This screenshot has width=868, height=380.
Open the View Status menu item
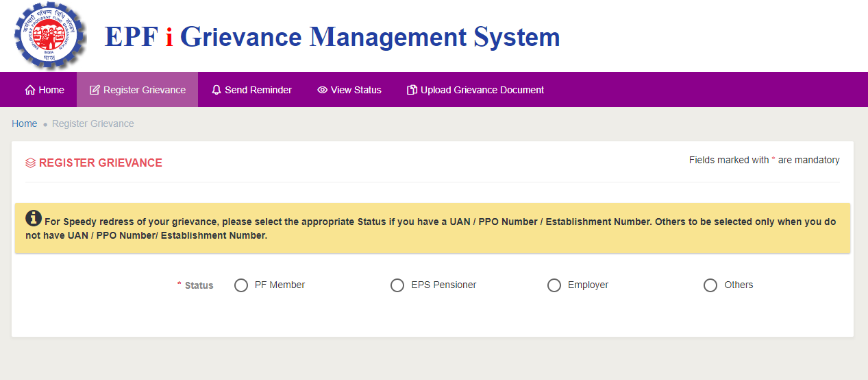349,90
